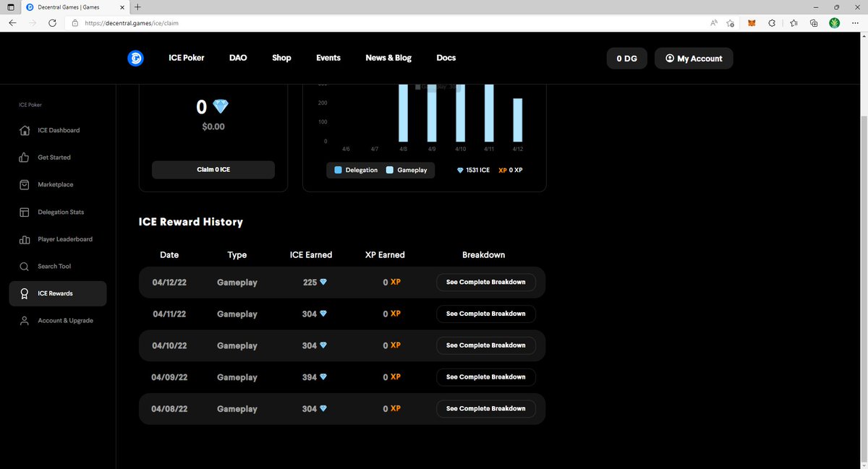Go to Search Tool sidebar link
The height and width of the screenshot is (469, 868).
point(54,266)
